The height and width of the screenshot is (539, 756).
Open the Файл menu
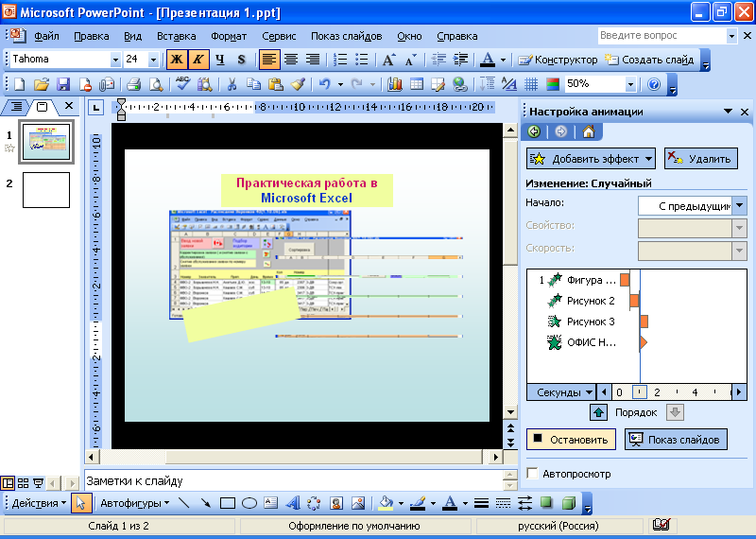pyautogui.click(x=46, y=36)
